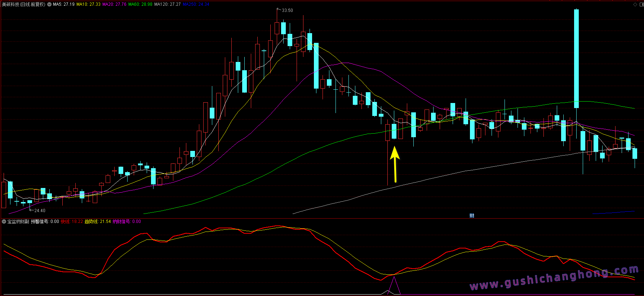The height and width of the screenshot is (296, 644).
Task: Select the yellow MA10: 27.33 label
Action: coord(88,4)
